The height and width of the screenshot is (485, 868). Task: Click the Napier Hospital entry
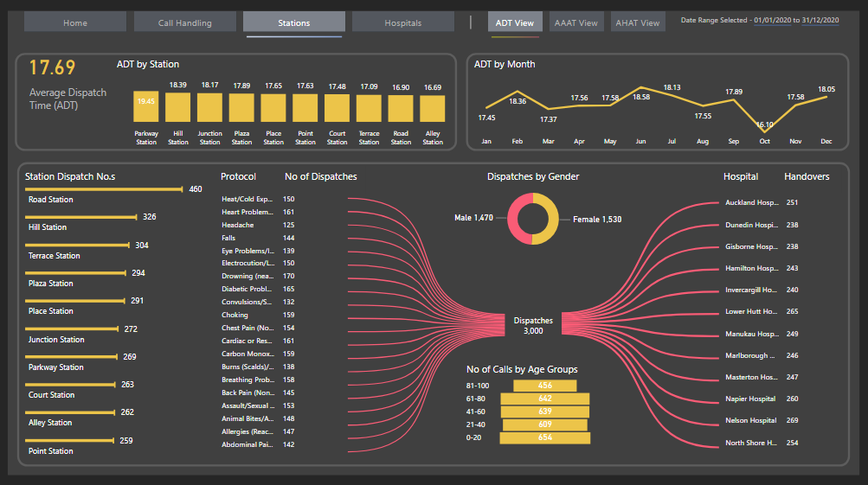(x=751, y=399)
